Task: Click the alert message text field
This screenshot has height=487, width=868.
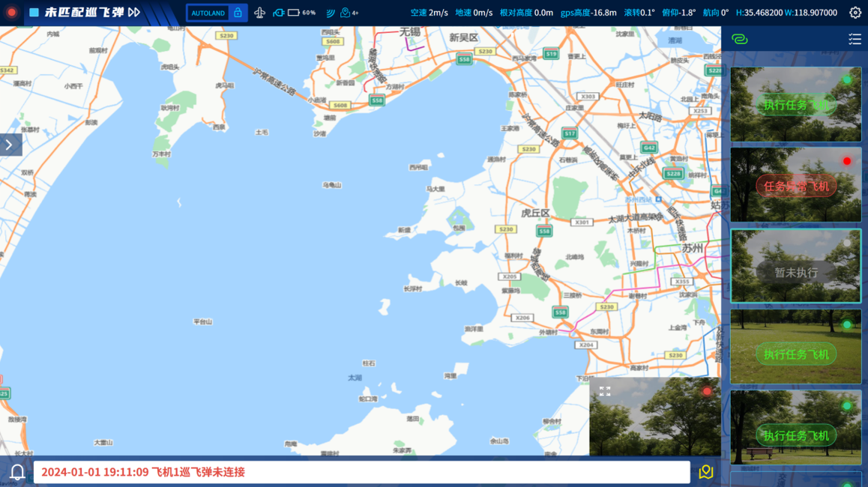Action: point(361,472)
